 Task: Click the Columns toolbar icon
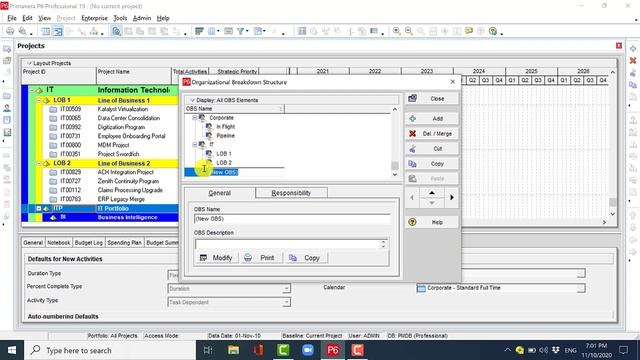pyautogui.click(x=211, y=31)
